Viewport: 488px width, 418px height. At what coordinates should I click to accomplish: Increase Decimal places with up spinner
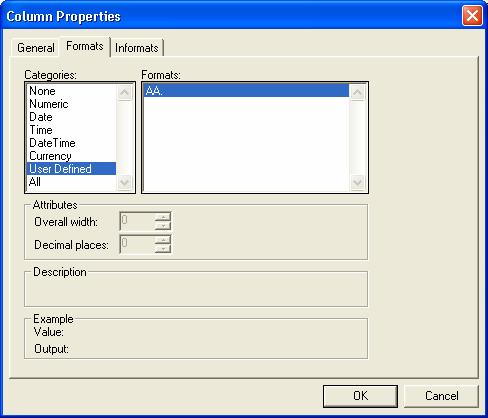pos(163,240)
